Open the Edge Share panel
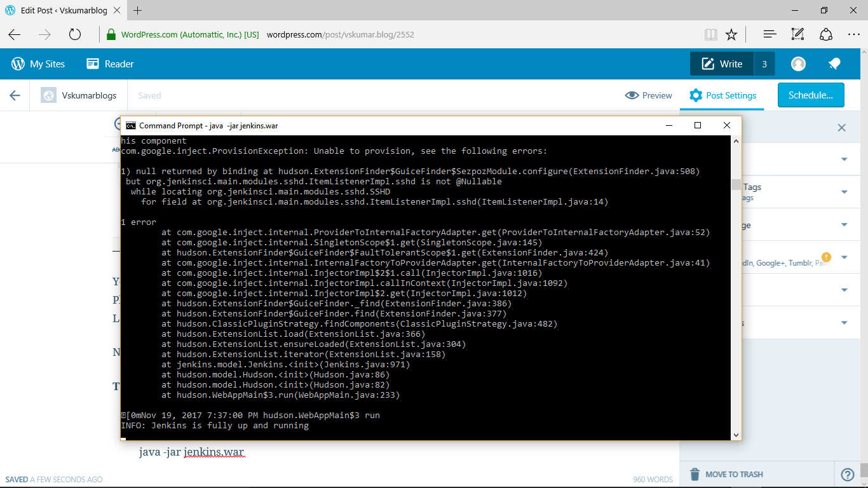Screen dimensions: 868x488 tap(825, 34)
